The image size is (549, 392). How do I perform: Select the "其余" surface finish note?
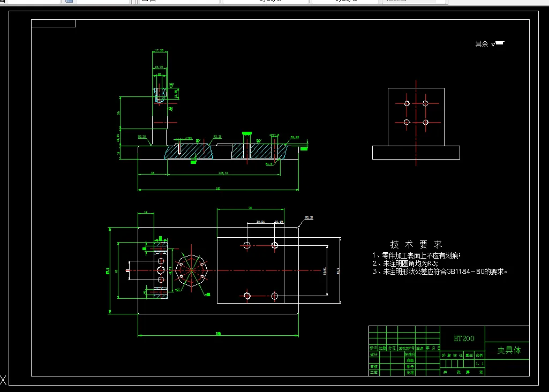tap(482, 44)
